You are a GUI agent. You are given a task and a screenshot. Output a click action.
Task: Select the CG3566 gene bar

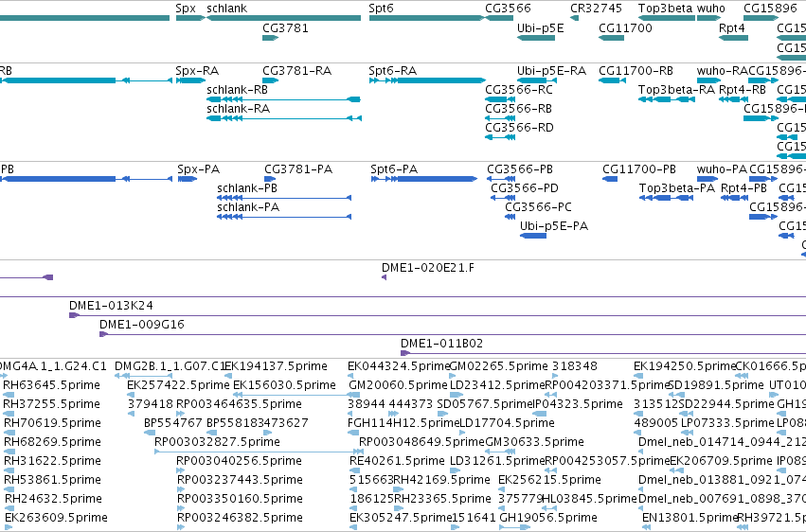[499, 18]
